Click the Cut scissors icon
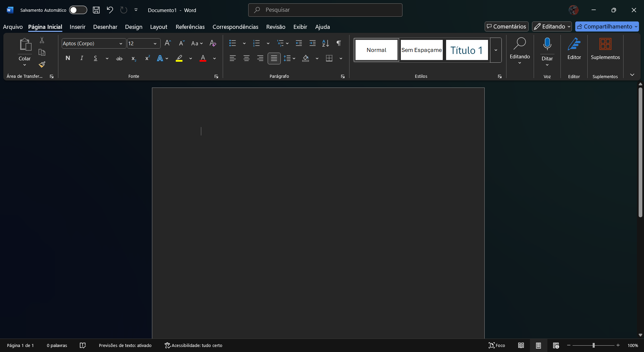 (42, 40)
